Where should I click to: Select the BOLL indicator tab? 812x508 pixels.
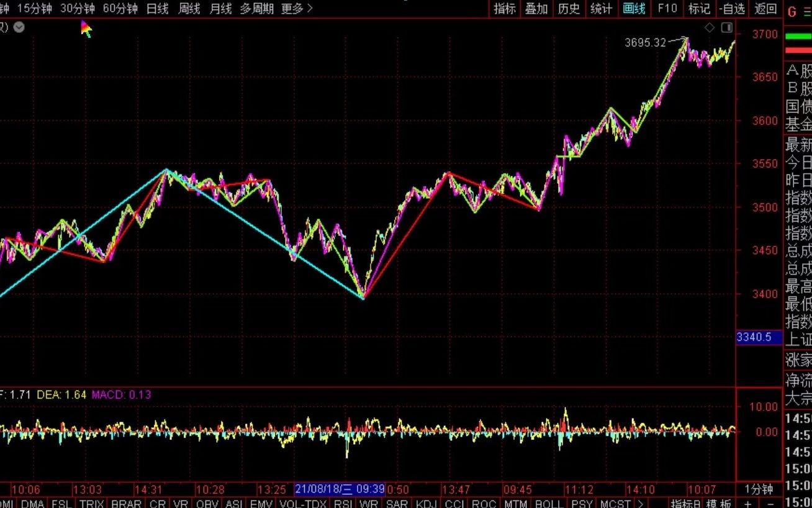(x=549, y=504)
